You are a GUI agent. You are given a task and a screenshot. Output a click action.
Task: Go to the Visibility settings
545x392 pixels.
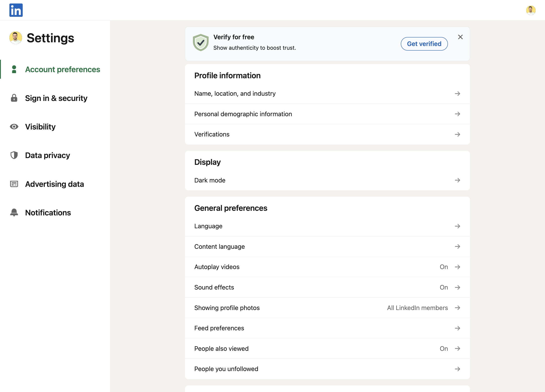55,127
